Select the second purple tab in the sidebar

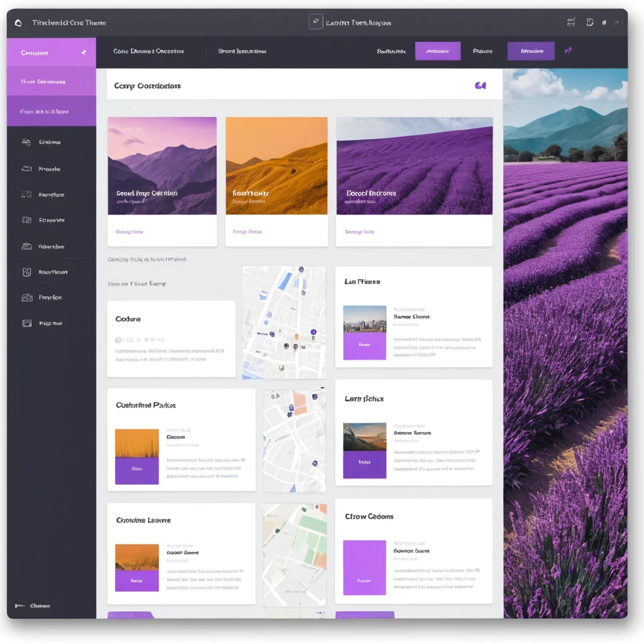tap(51, 82)
